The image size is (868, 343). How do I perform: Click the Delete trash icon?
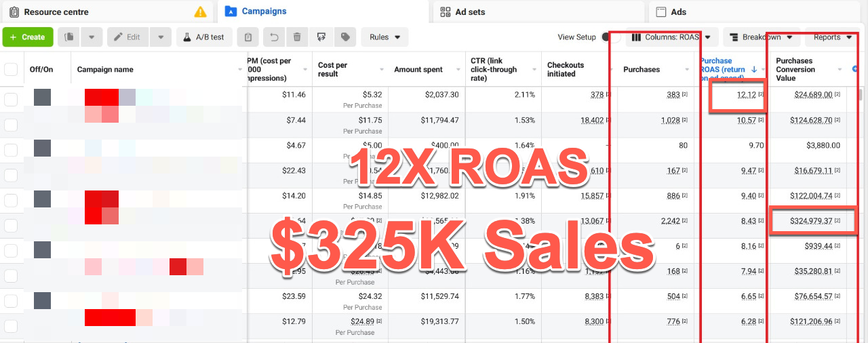[x=297, y=37]
